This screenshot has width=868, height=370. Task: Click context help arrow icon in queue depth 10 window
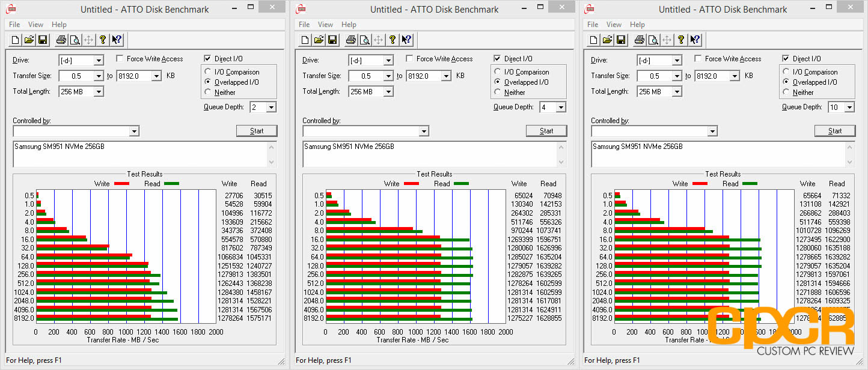click(x=695, y=40)
